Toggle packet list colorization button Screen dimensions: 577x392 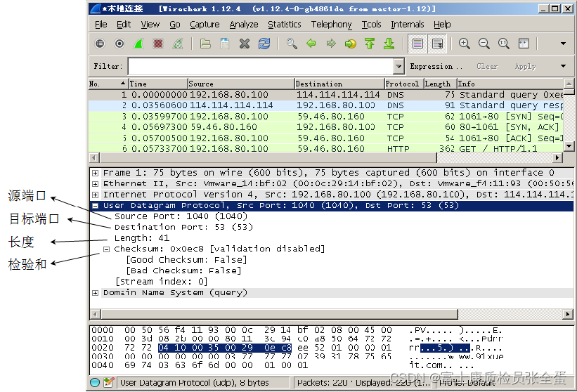[418, 44]
